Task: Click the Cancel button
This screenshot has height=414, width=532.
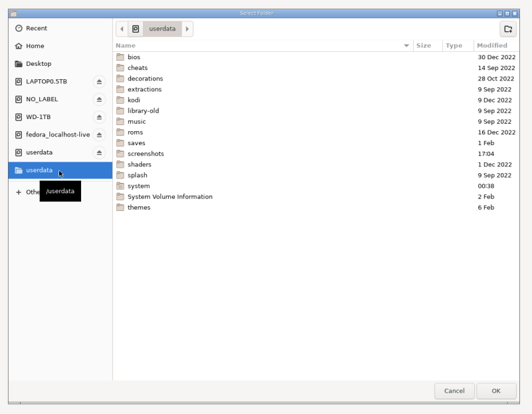Action: click(x=454, y=391)
